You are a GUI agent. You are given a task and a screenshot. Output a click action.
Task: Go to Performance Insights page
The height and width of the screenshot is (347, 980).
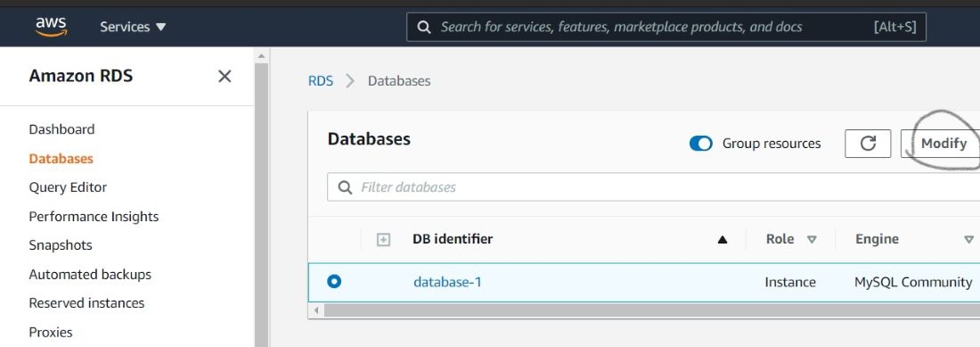[94, 217]
